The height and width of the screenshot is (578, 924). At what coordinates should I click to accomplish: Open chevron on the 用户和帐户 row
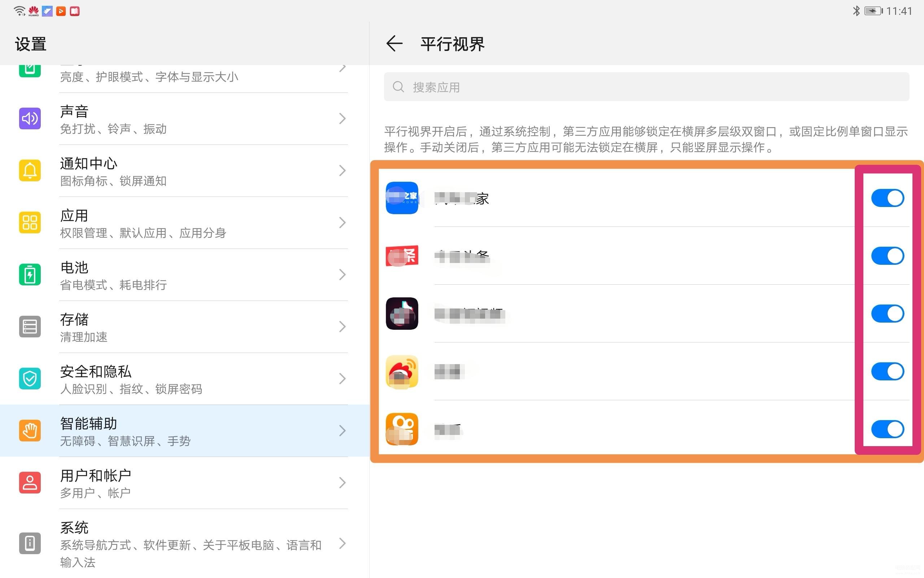click(x=343, y=482)
